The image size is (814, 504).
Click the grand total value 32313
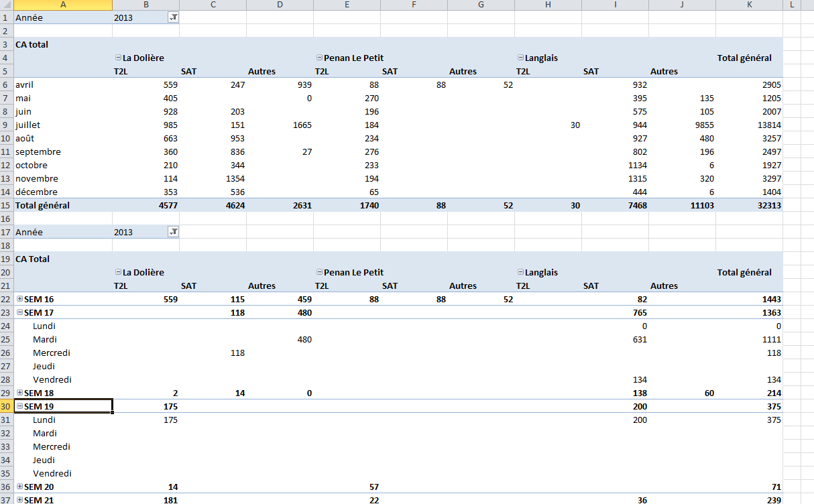pyautogui.click(x=768, y=205)
